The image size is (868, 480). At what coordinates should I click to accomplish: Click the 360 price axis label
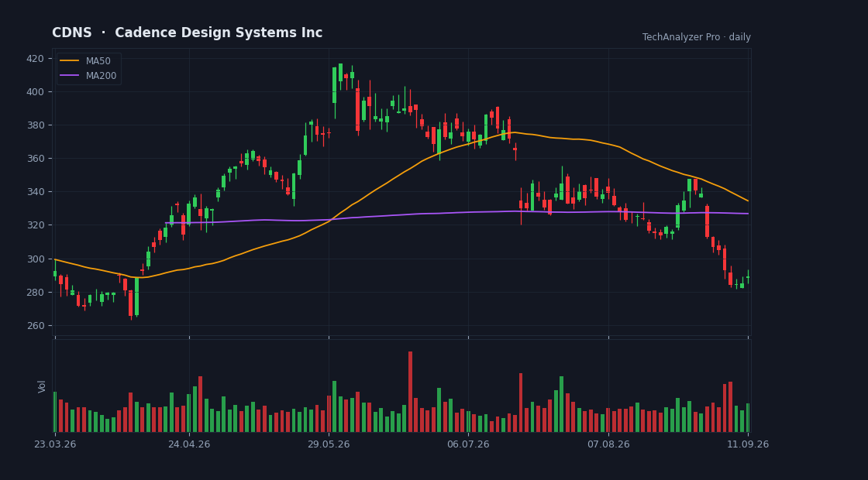point(36,159)
